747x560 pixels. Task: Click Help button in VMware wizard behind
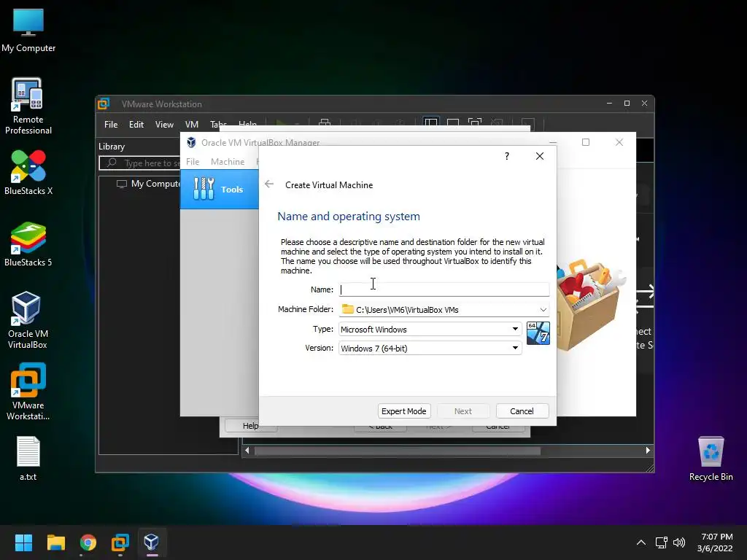tap(250, 426)
